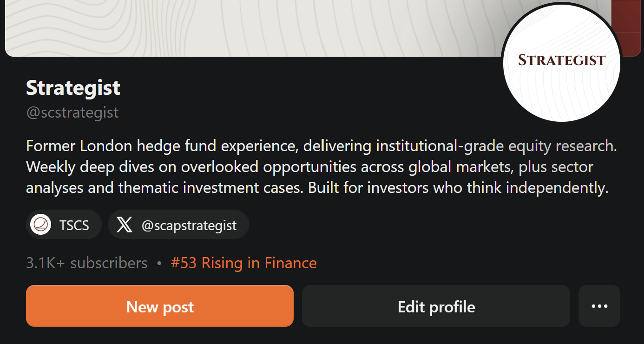Click the TSCS text label inside the chip
644x344 pixels.
tap(74, 225)
